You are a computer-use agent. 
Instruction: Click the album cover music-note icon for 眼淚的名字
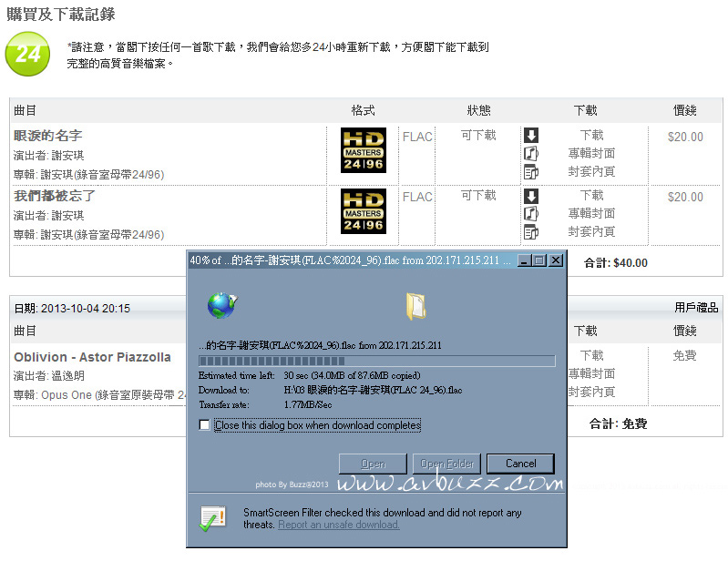531,153
